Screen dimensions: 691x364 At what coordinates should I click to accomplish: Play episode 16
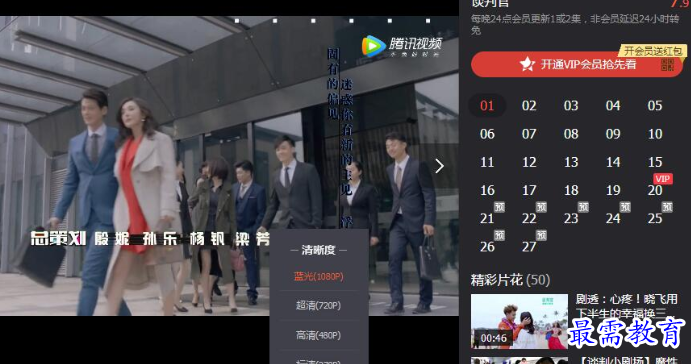(487, 190)
